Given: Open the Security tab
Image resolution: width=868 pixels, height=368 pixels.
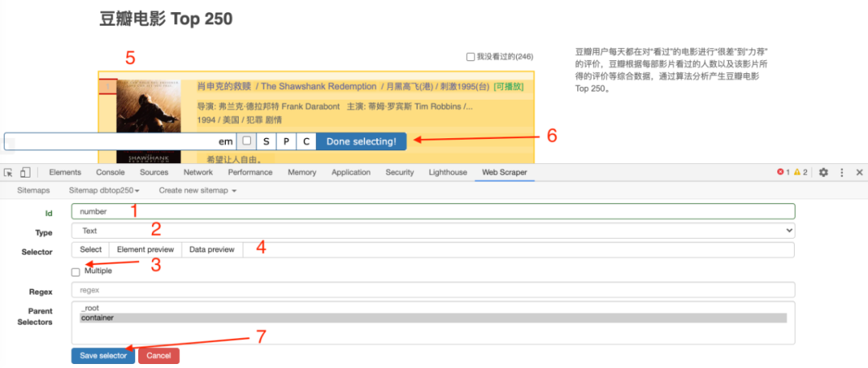Looking at the screenshot, I should click(x=399, y=172).
